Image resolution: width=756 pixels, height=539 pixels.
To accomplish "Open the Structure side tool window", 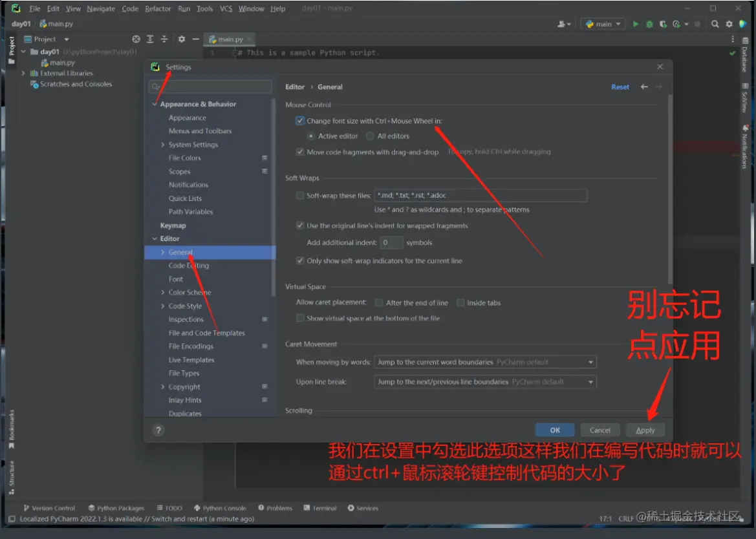I will [12, 478].
